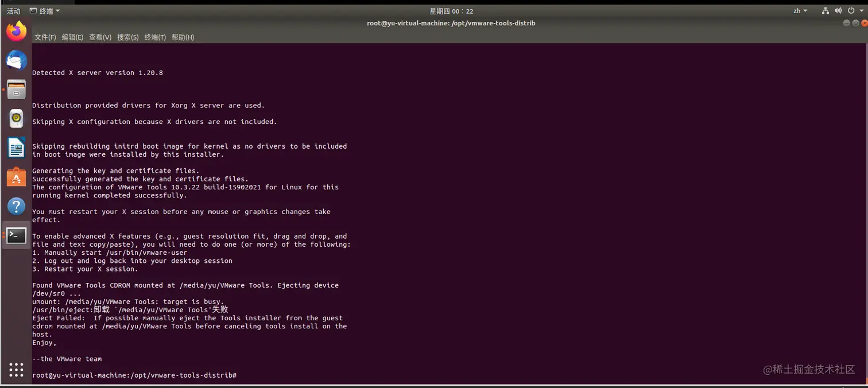Show applications grid button
The width and height of the screenshot is (868, 388).
pyautogui.click(x=16, y=369)
